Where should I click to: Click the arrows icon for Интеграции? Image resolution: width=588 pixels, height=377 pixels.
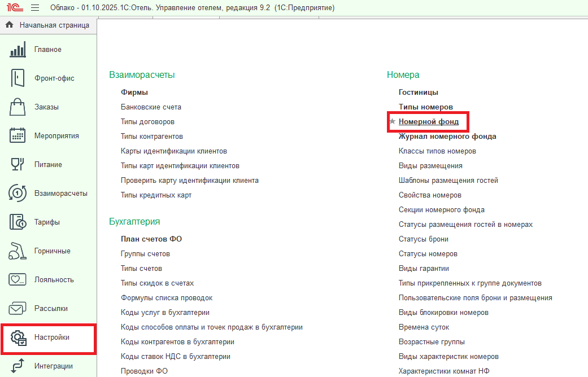18,366
